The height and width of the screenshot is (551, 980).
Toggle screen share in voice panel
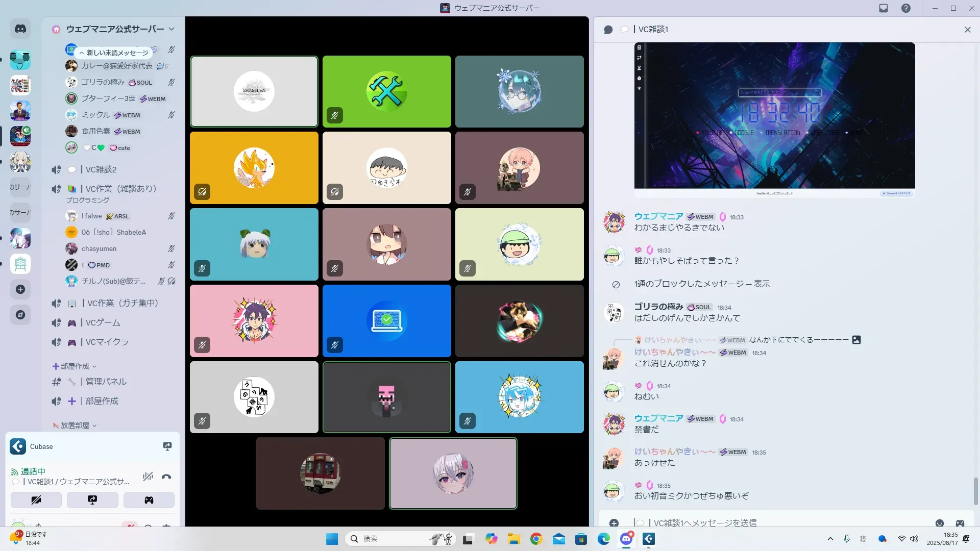(92, 500)
